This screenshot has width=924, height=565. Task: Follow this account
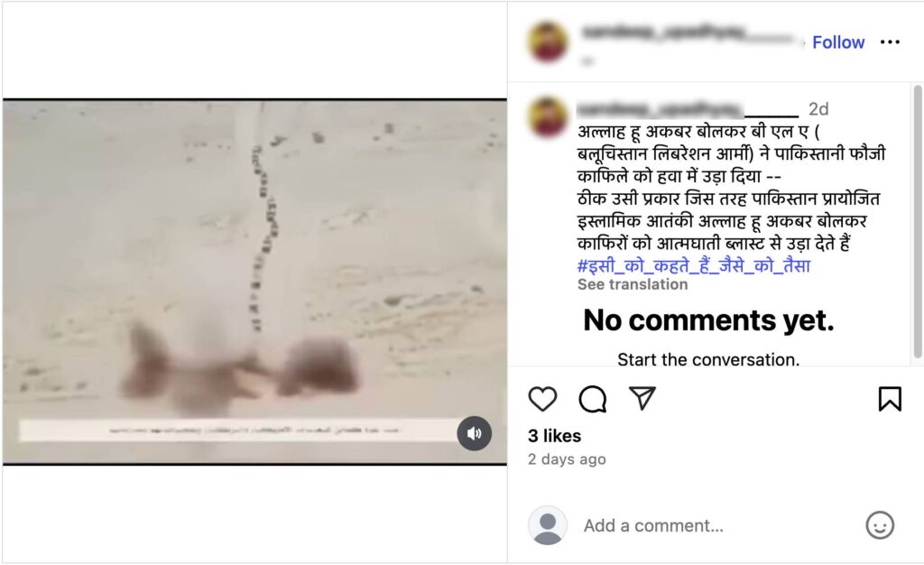838,42
